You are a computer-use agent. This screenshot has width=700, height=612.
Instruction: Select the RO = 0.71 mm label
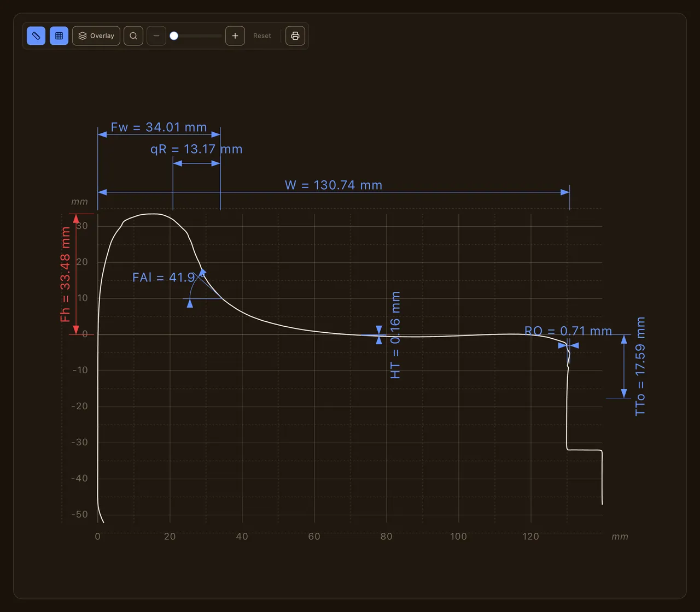coord(568,331)
